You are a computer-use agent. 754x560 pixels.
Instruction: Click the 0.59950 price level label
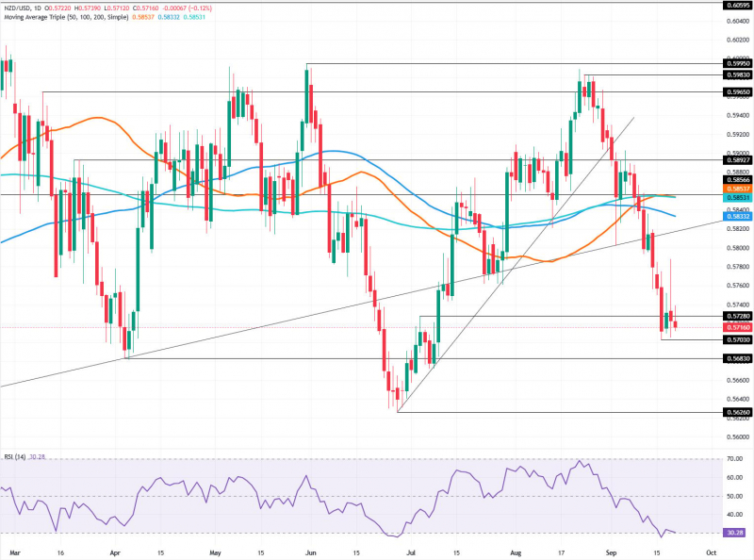point(737,63)
